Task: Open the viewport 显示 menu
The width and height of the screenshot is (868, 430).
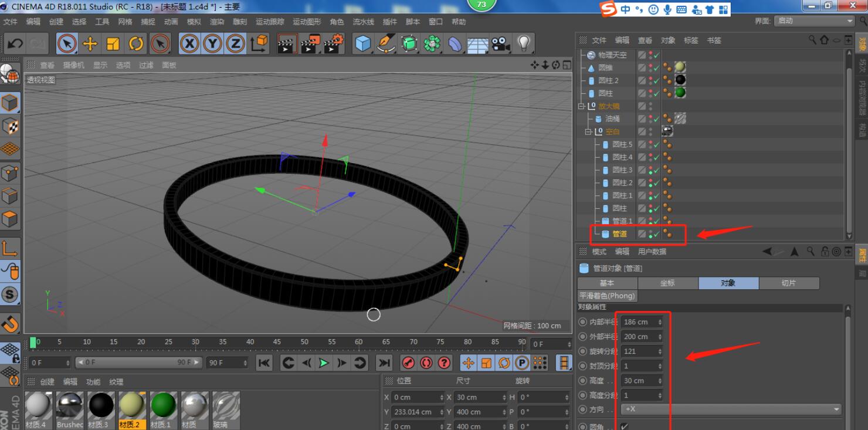Action: pyautogui.click(x=100, y=65)
